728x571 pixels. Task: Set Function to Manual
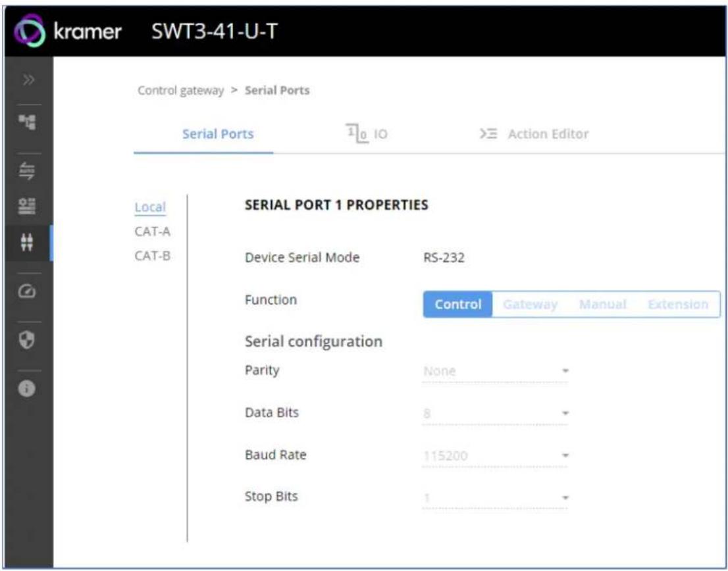[x=603, y=305]
